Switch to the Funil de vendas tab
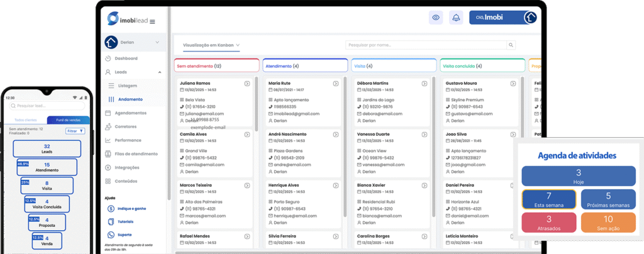 (68, 119)
